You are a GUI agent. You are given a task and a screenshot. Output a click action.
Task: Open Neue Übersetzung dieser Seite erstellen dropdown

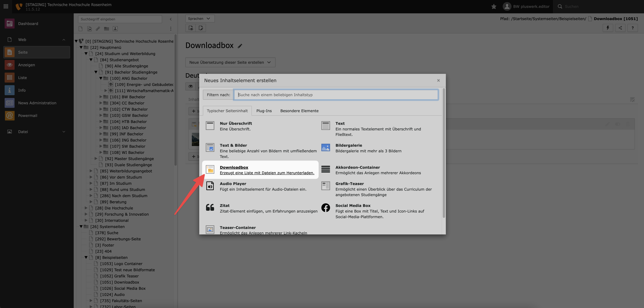point(230,62)
